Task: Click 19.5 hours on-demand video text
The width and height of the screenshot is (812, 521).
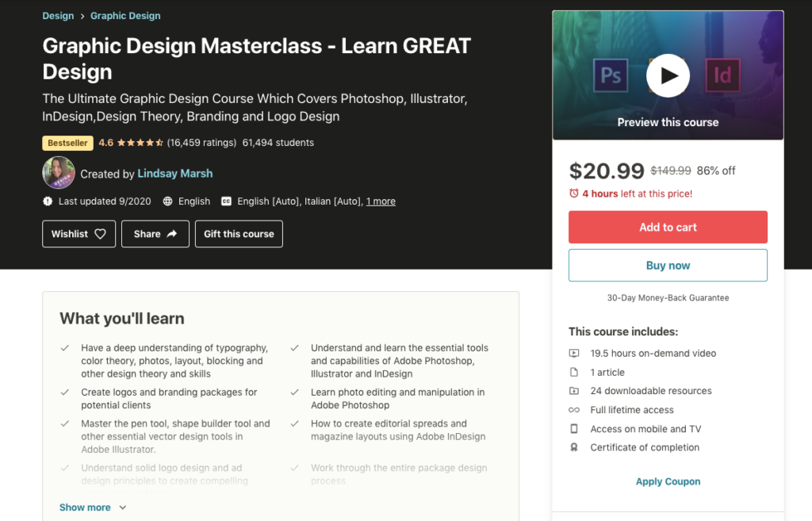Action: tap(653, 353)
